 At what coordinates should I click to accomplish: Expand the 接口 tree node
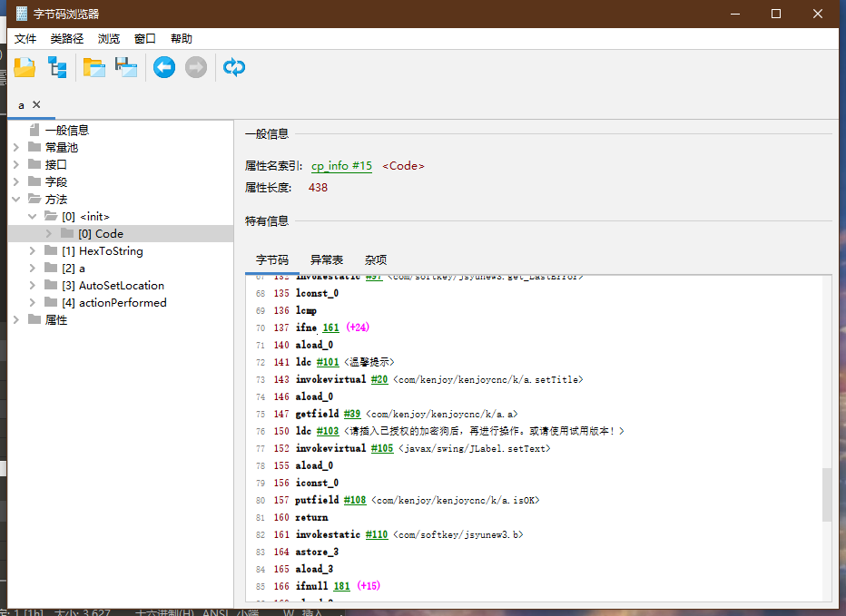pos(16,164)
